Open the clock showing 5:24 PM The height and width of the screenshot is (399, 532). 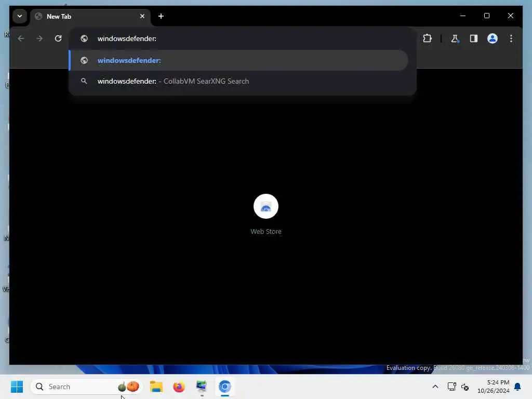click(494, 387)
